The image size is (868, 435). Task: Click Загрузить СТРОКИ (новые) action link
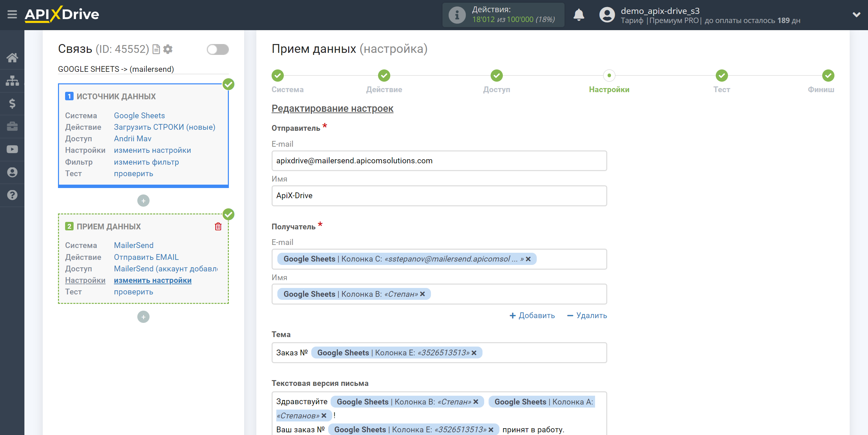coord(164,127)
